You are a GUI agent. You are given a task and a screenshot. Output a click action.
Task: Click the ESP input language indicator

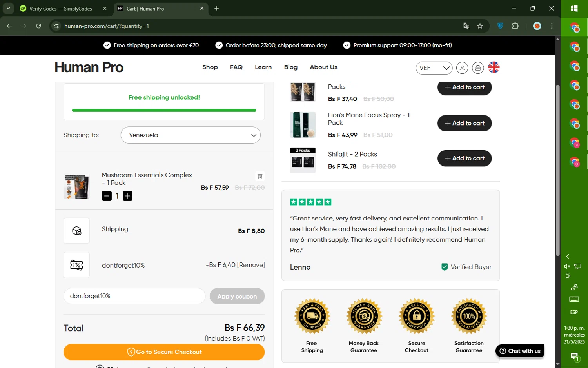[x=574, y=312]
